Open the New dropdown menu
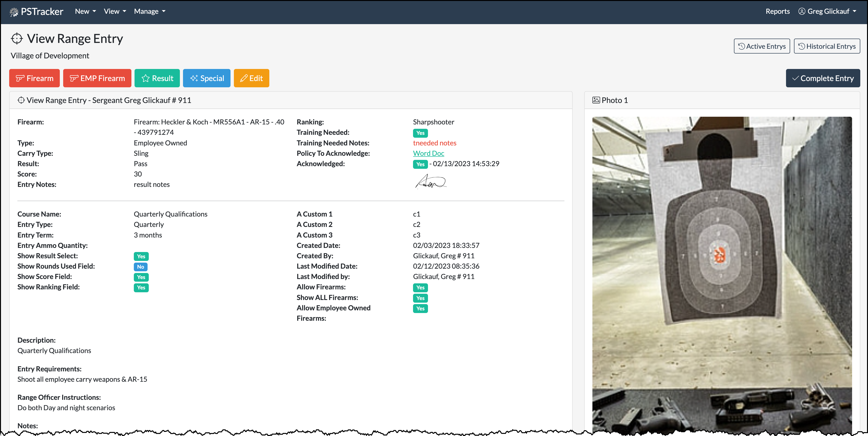The height and width of the screenshot is (436, 868). pyautogui.click(x=85, y=12)
